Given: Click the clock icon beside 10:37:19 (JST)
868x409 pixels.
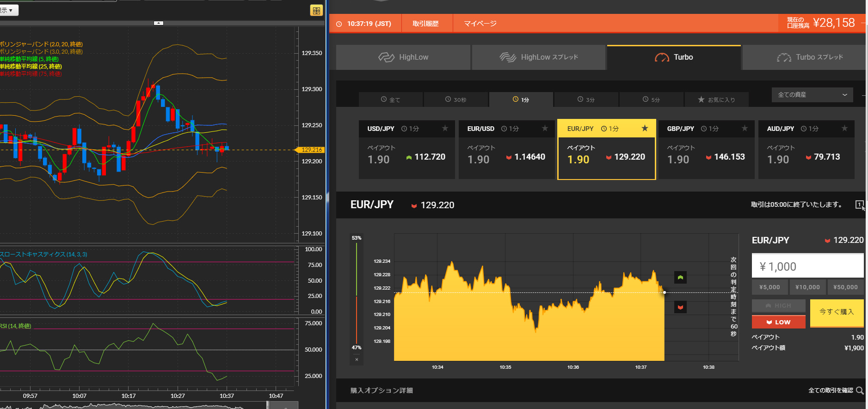Looking at the screenshot, I should pos(339,24).
